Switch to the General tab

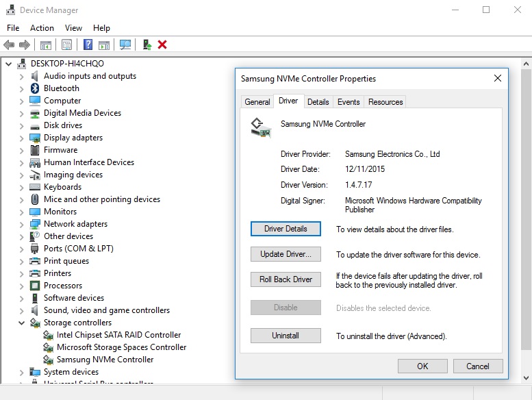coord(257,102)
